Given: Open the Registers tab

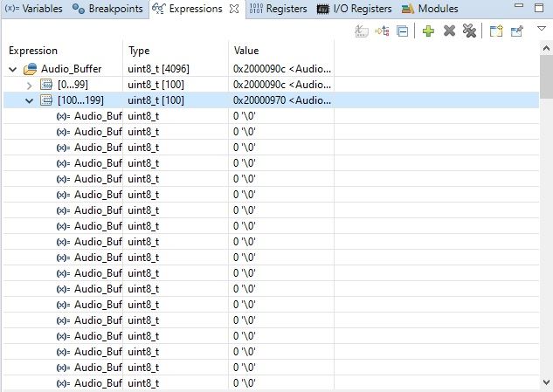Looking at the screenshot, I should point(278,9).
